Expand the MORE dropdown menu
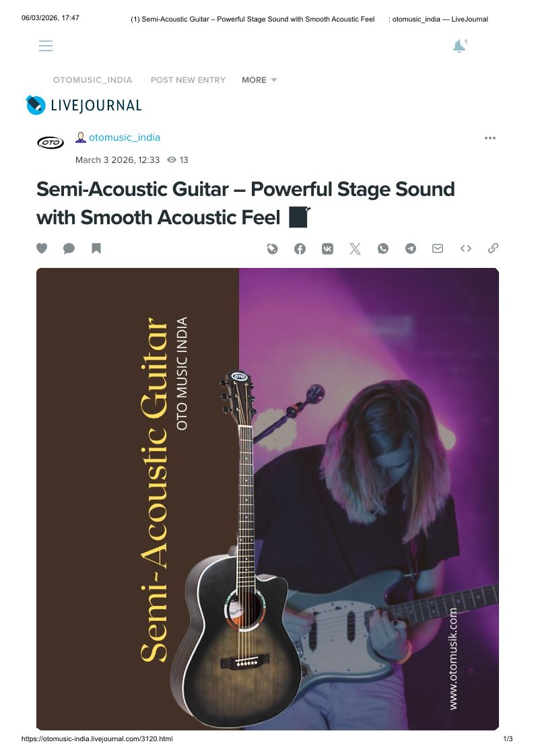 pos(259,80)
